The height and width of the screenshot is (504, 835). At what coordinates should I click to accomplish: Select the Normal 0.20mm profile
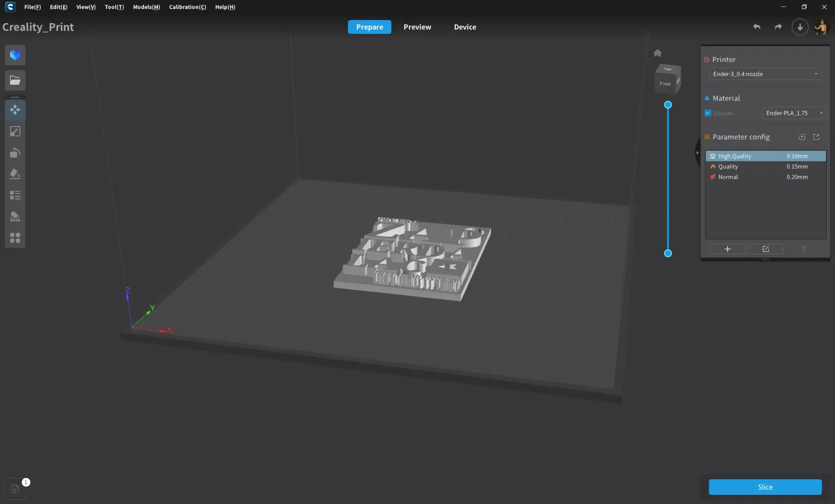coord(765,177)
